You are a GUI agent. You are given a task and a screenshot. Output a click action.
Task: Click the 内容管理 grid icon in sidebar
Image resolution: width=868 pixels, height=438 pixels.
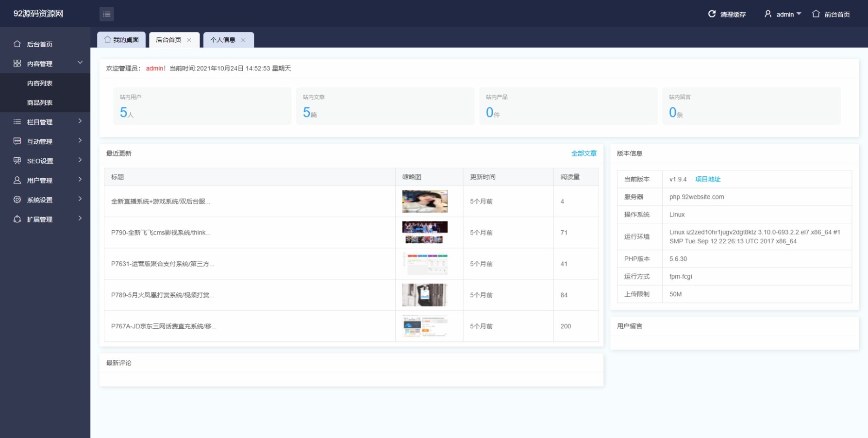17,64
